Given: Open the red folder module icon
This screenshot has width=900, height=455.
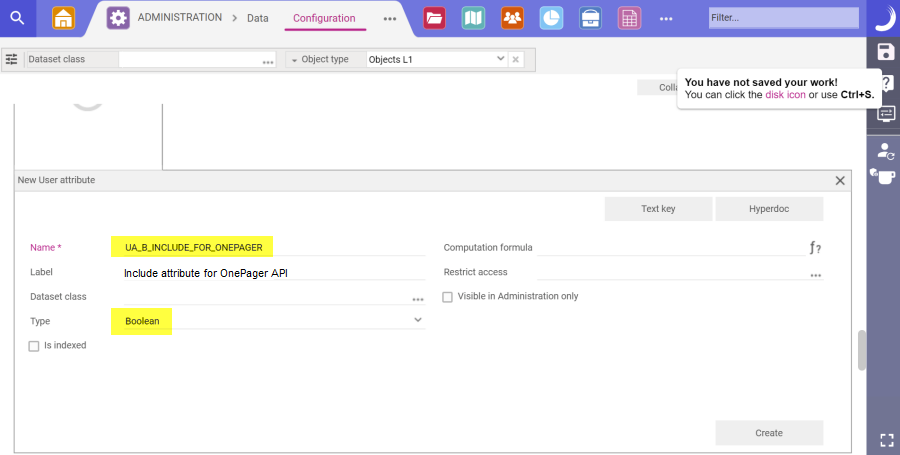Looking at the screenshot, I should pos(435,18).
